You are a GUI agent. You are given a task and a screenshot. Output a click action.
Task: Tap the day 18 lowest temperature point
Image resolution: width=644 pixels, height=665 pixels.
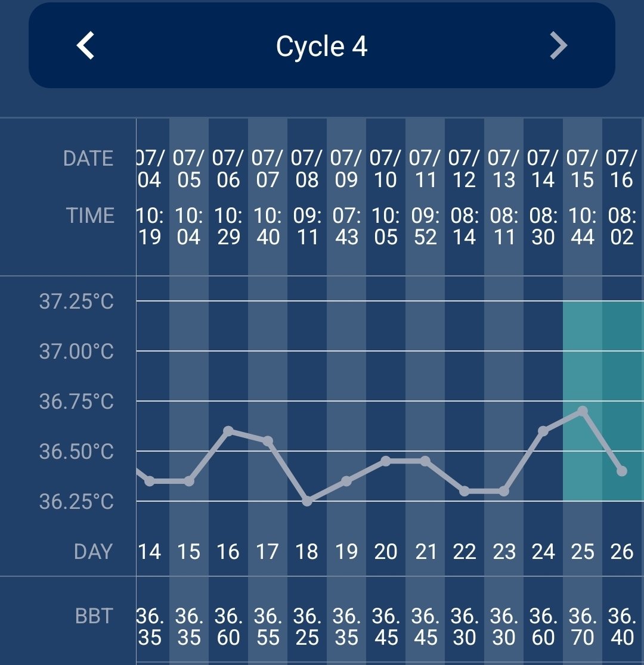[307, 501]
